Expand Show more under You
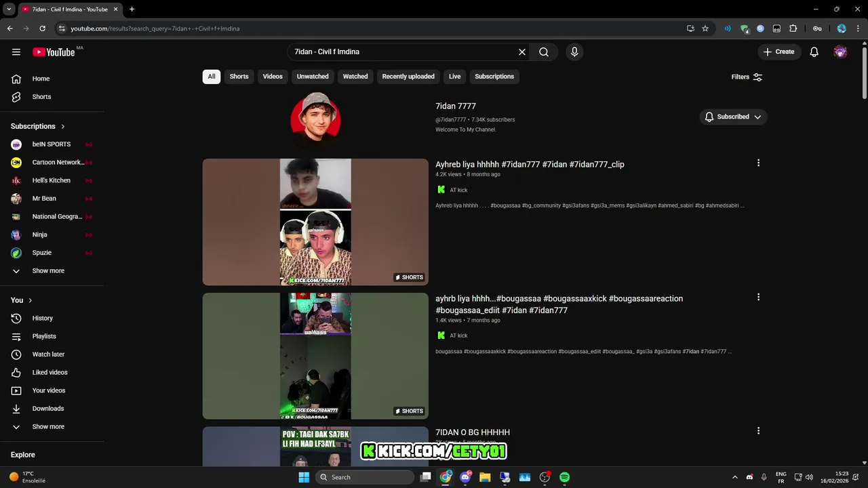 (x=52, y=427)
